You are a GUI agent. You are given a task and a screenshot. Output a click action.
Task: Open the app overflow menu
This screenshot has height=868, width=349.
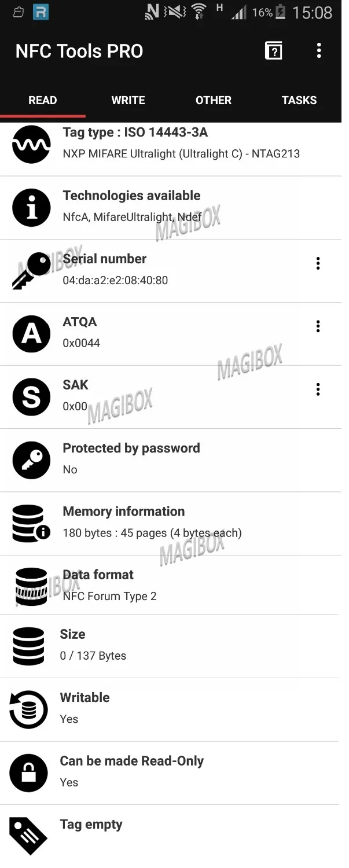(319, 51)
